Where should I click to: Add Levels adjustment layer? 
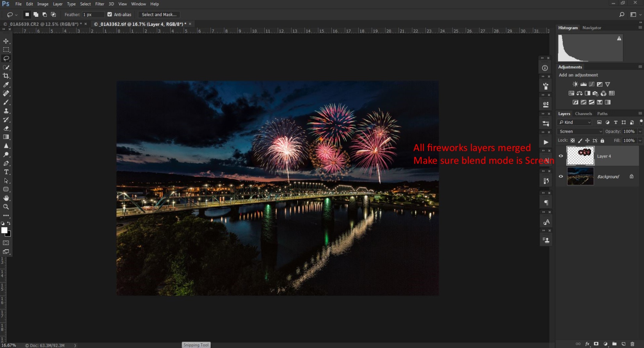coord(584,84)
